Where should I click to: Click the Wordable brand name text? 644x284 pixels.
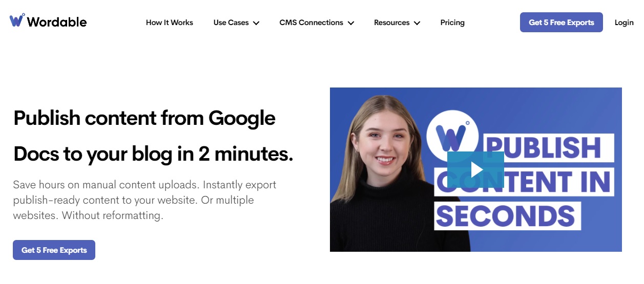pyautogui.click(x=57, y=22)
